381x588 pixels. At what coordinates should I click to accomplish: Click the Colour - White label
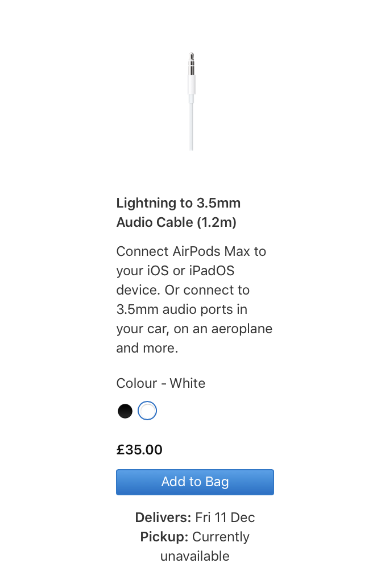tap(161, 383)
